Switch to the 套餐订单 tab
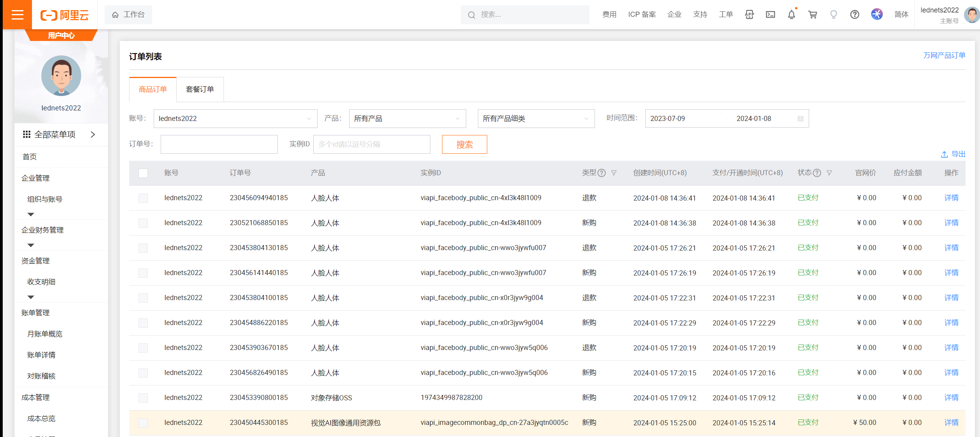The width and height of the screenshot is (980, 437). pyautogui.click(x=200, y=89)
